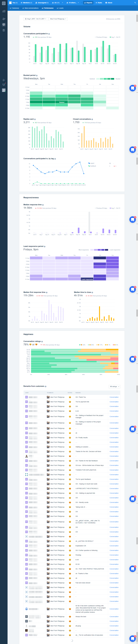The width and height of the screenshot is (138, 644).
Task: Open help for Conversations participated in, by tag
Action: [x=55, y=159]
